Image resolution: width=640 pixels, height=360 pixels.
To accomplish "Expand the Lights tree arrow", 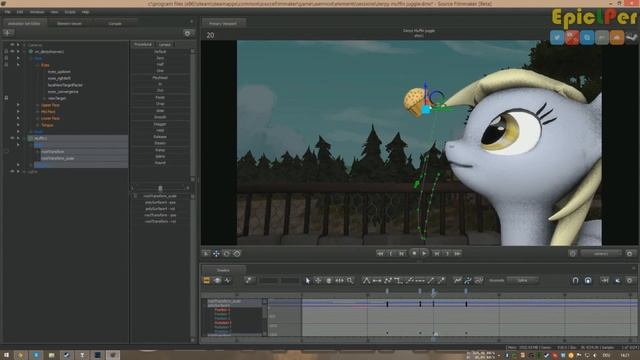I will (x=18, y=172).
